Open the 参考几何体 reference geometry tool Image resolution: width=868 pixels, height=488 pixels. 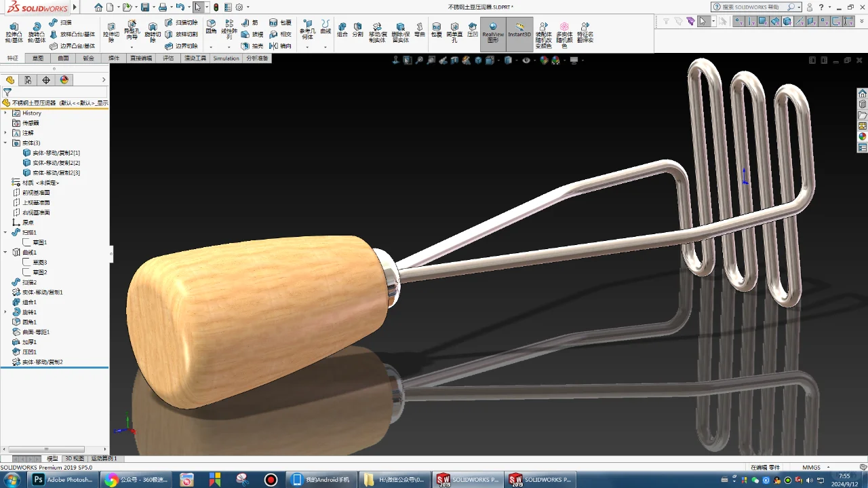[307, 29]
